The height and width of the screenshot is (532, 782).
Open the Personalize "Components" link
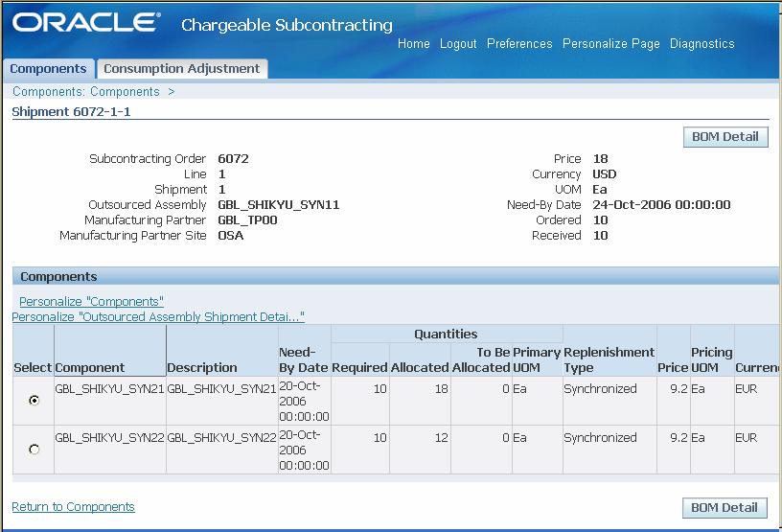tap(91, 301)
